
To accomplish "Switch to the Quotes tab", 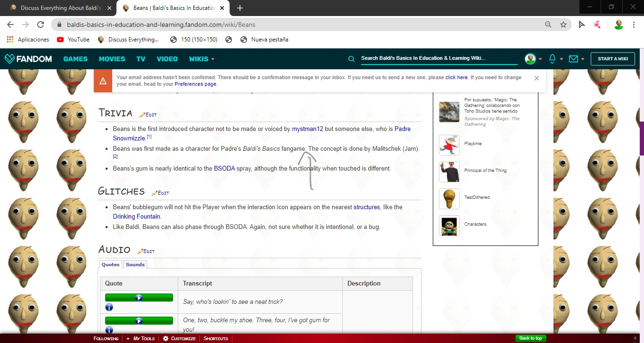I will coord(110,264).
